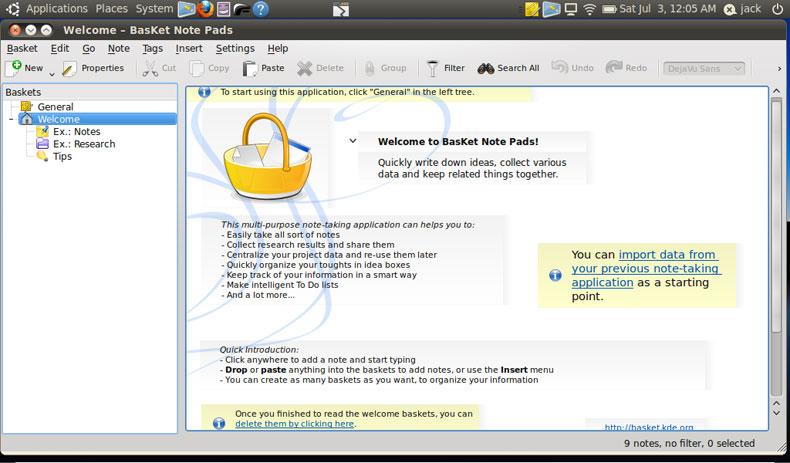
Task: Expand the toolbar overflow chevron
Action: click(x=779, y=69)
